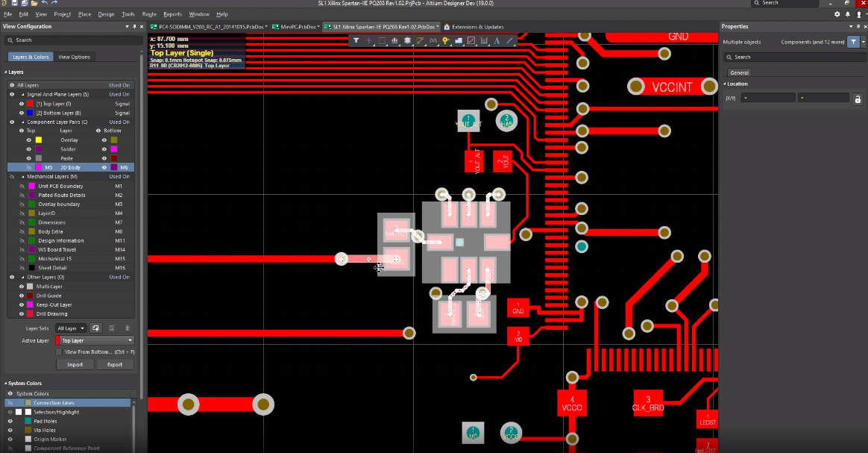
Task: Select the Place string text tool
Action: (497, 40)
